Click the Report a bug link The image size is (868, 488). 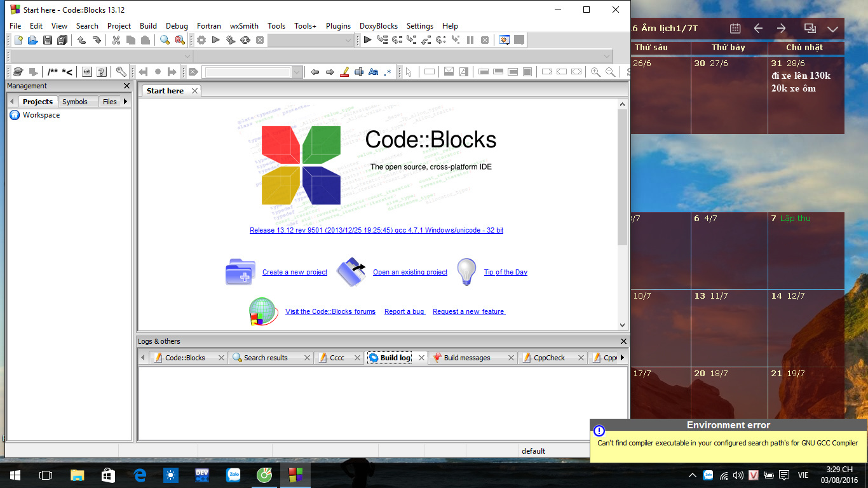(404, 311)
